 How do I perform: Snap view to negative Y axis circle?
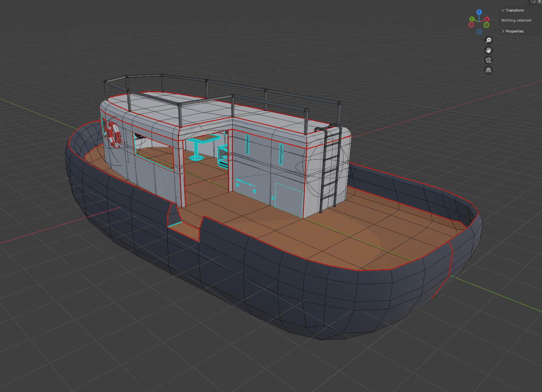(486, 25)
